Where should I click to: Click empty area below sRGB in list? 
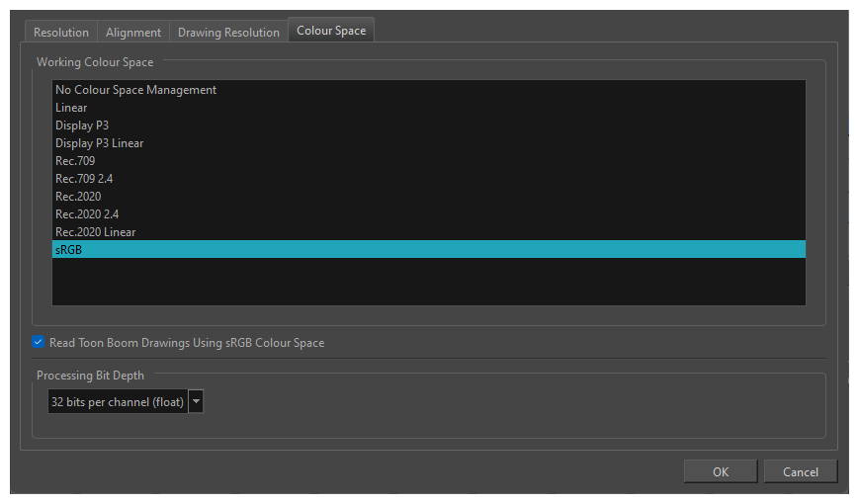click(x=428, y=282)
